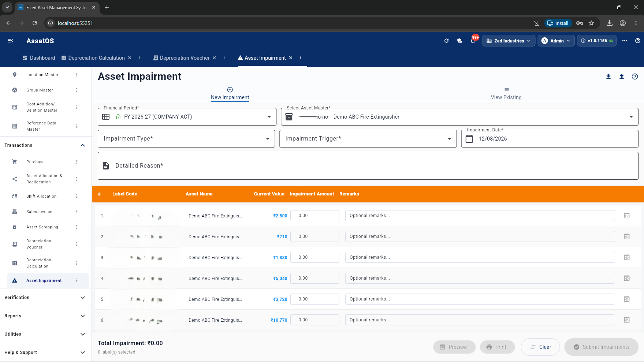Click the refresh icon in AssetOS header
Viewport: 644px width, 362px height.
(x=446, y=41)
